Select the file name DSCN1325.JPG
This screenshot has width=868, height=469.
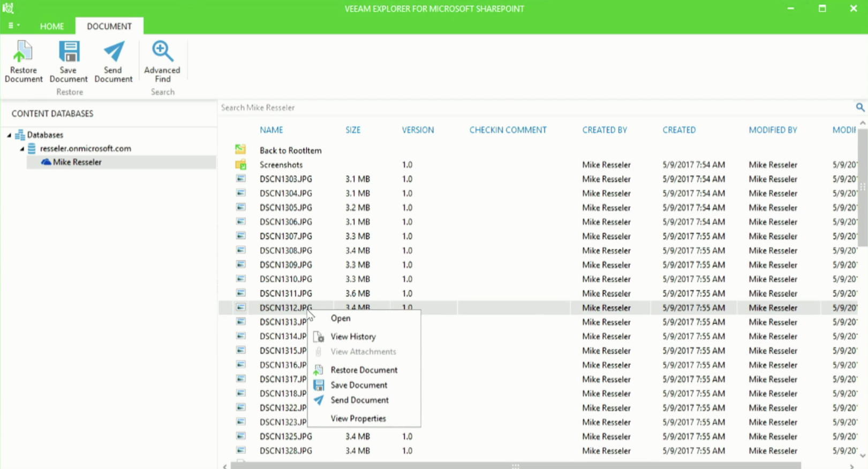(x=286, y=436)
